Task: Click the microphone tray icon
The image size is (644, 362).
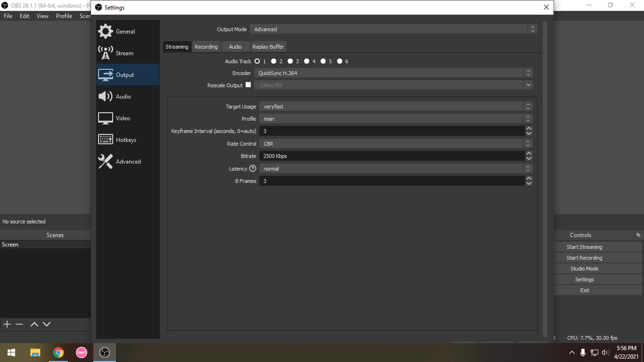Action: coord(583,352)
